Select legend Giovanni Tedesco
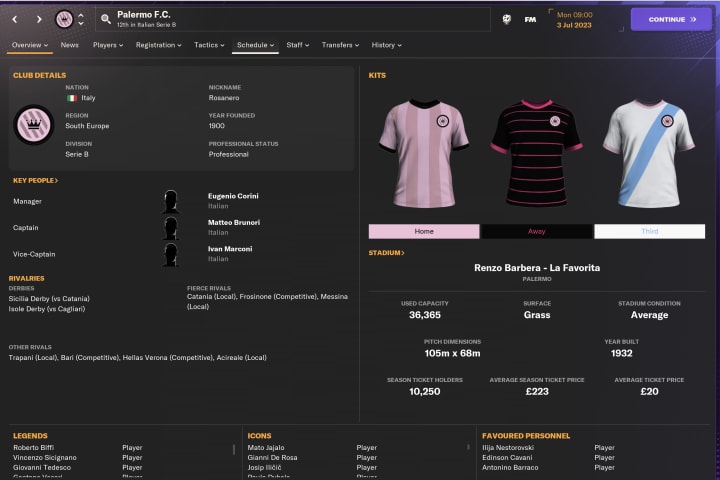 pyautogui.click(x=42, y=468)
